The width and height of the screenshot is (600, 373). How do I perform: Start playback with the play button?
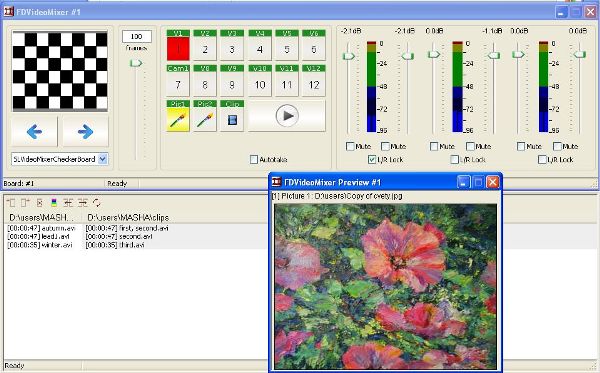(x=287, y=116)
